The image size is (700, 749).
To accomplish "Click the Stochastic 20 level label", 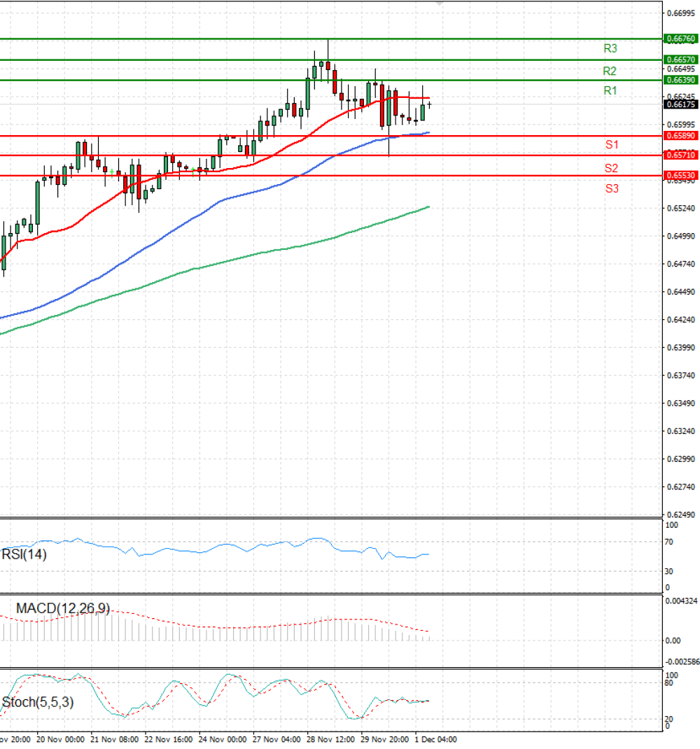I will pos(669,720).
